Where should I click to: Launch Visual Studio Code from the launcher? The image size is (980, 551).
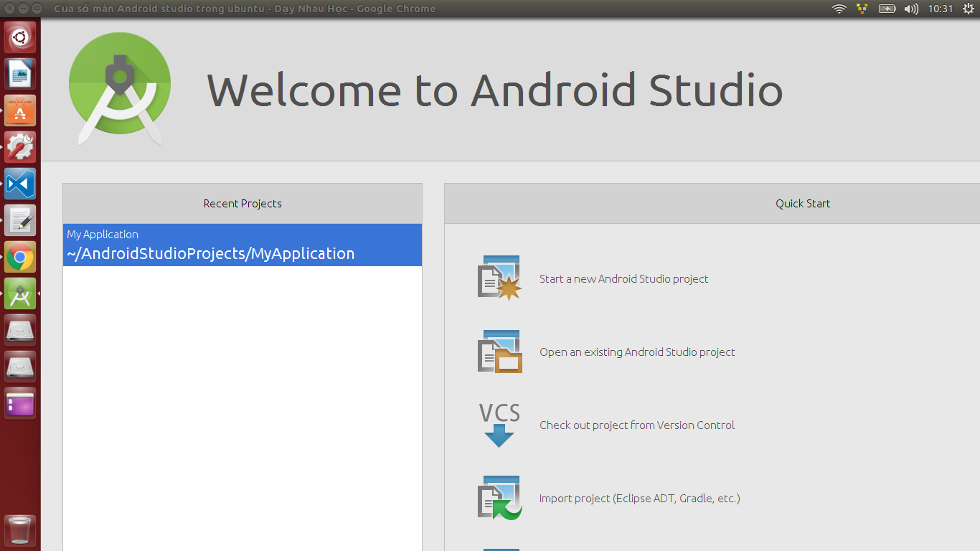tap(20, 184)
